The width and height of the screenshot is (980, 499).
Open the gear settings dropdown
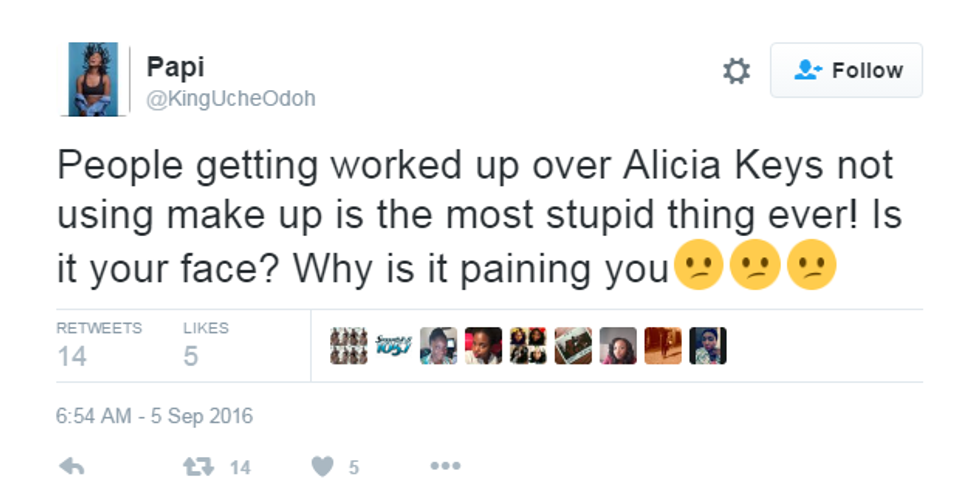point(736,71)
